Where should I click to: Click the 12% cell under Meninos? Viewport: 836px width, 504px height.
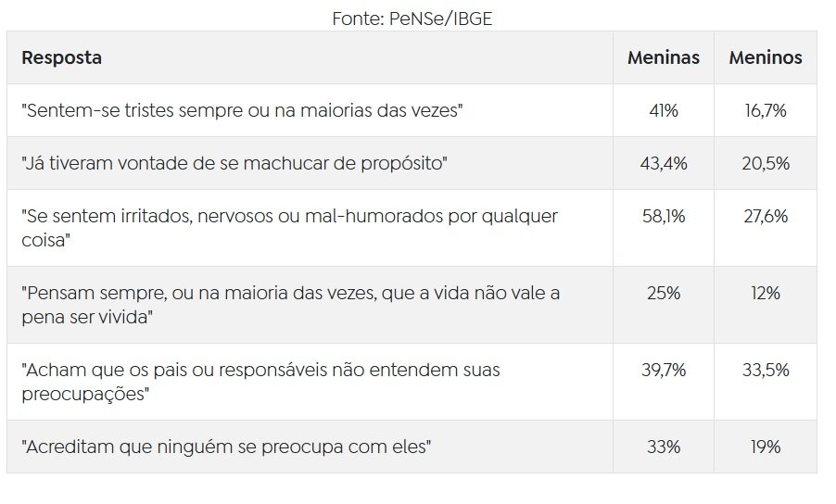tap(766, 293)
